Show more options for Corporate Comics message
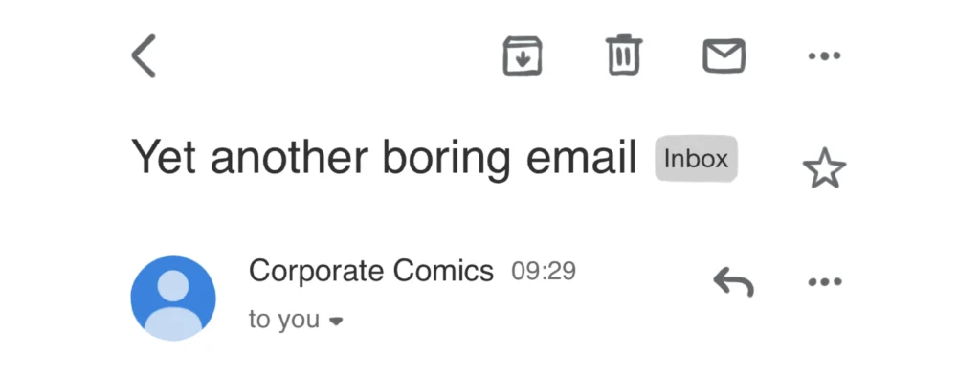The width and height of the screenshot is (980, 377). pyautogui.click(x=824, y=282)
